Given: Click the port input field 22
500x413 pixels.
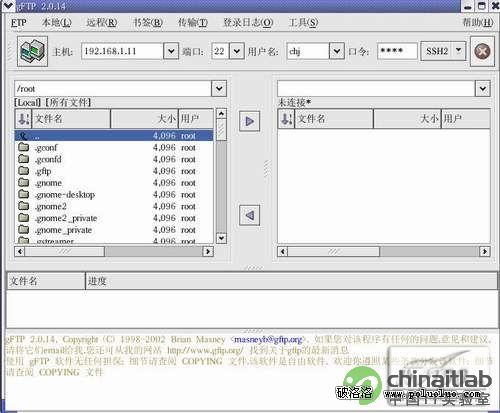Looking at the screenshot, I should click(220, 51).
